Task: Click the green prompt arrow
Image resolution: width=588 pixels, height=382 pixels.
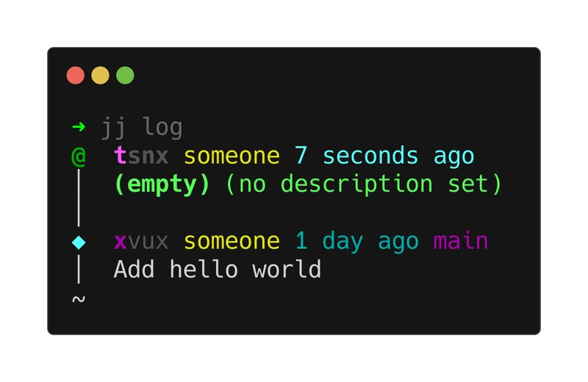Action: (x=79, y=127)
